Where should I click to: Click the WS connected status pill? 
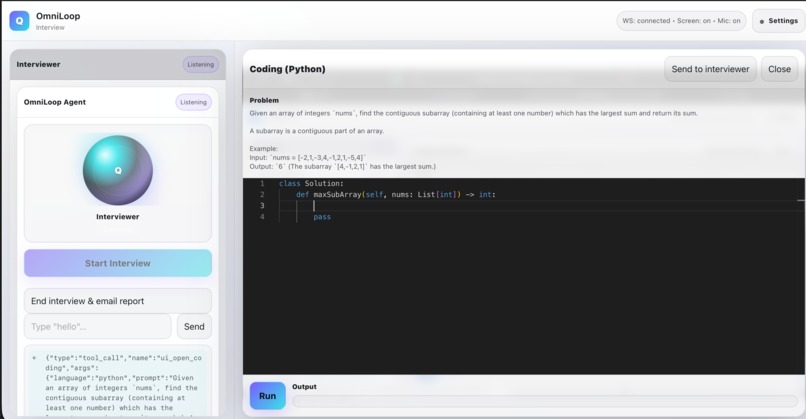point(681,21)
